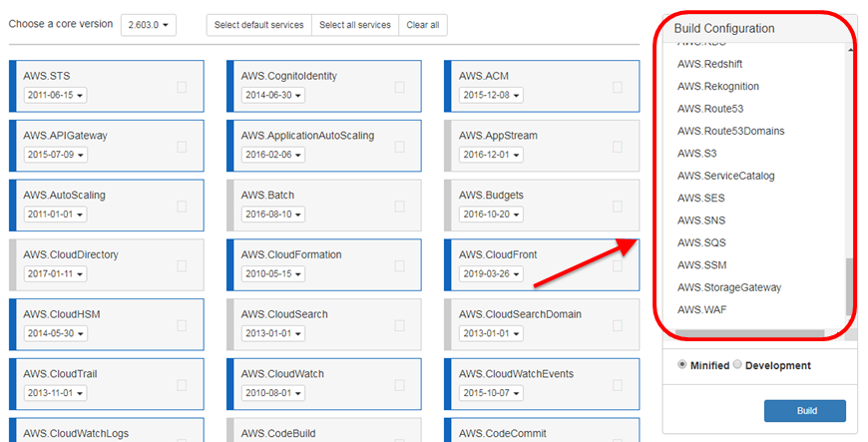Image resolution: width=868 pixels, height=442 pixels.
Task: Tick the AWS.CloudTrail checkbox
Action: coord(182,385)
